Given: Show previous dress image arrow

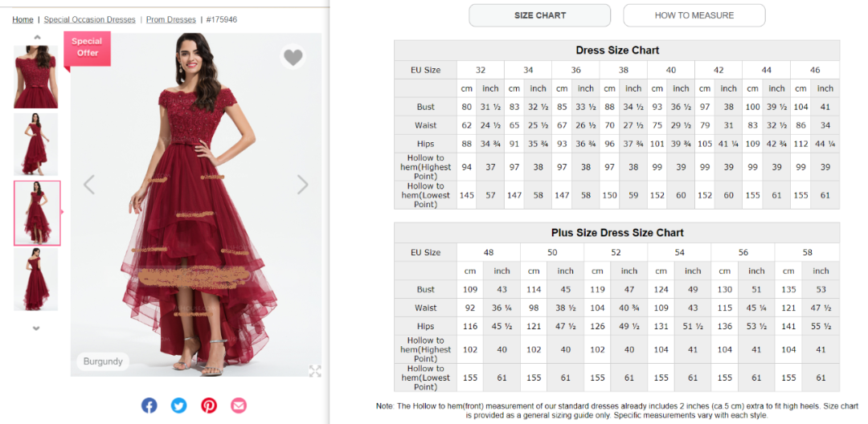Looking at the screenshot, I should pos(89,185).
